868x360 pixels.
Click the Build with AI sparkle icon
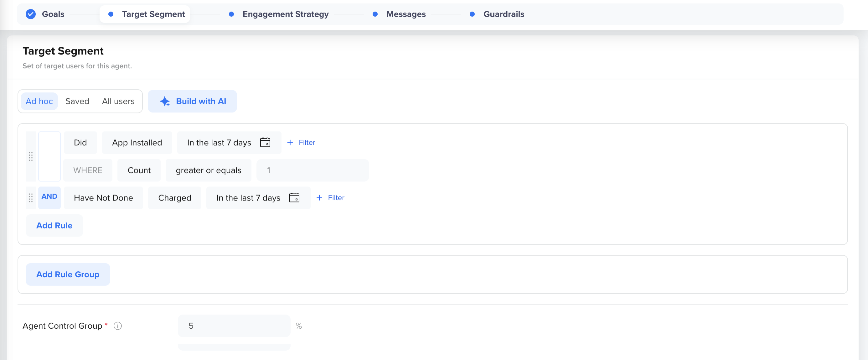tap(164, 102)
